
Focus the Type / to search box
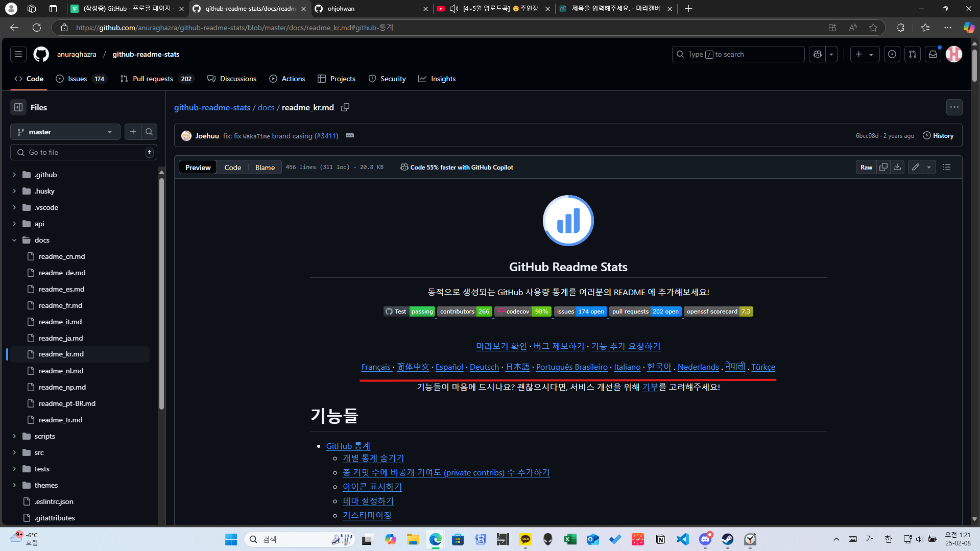pyautogui.click(x=738, y=54)
